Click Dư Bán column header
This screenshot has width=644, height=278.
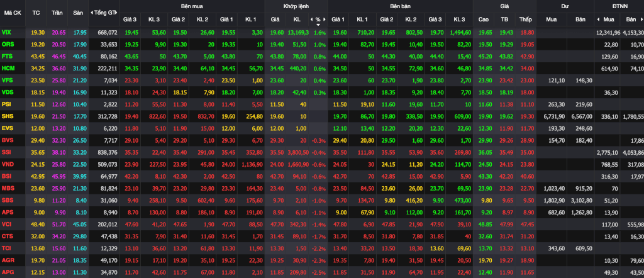click(580, 19)
